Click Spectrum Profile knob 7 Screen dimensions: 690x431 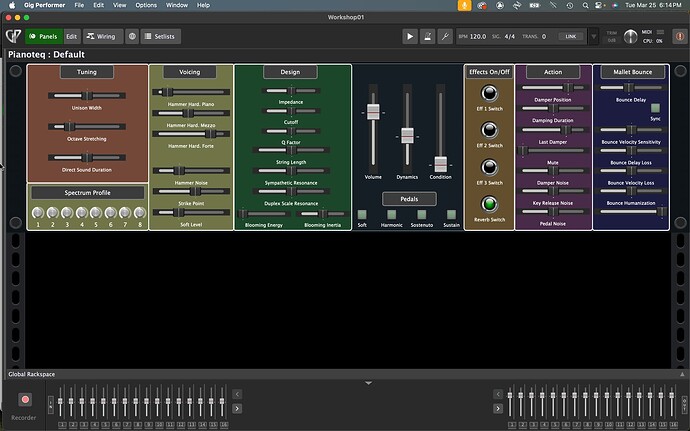125,213
